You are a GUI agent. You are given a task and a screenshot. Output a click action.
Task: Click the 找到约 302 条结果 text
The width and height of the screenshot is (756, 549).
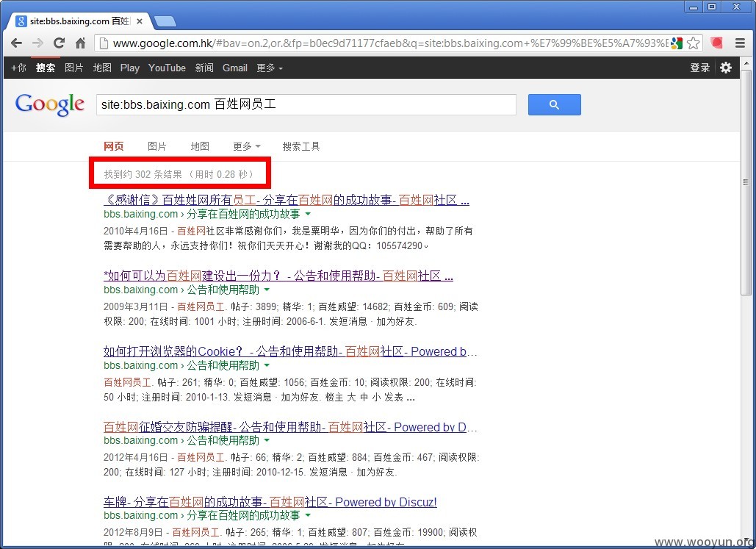[143, 174]
